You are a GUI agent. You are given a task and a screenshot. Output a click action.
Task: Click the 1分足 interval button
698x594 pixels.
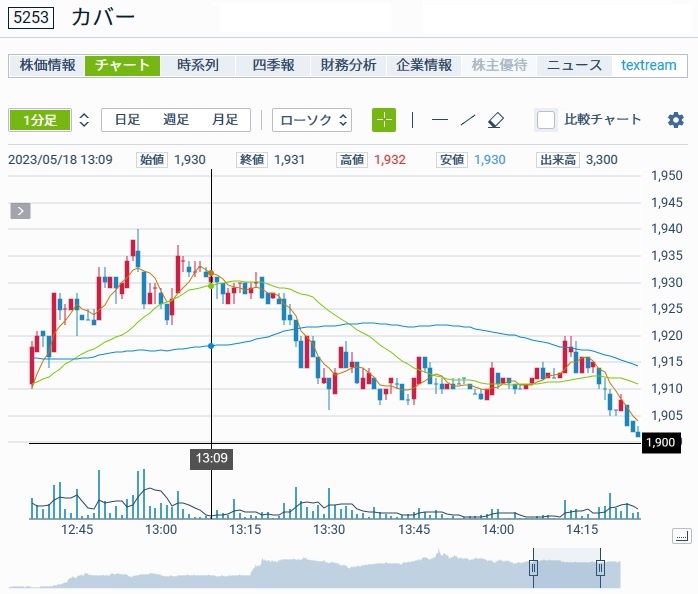pyautogui.click(x=40, y=120)
